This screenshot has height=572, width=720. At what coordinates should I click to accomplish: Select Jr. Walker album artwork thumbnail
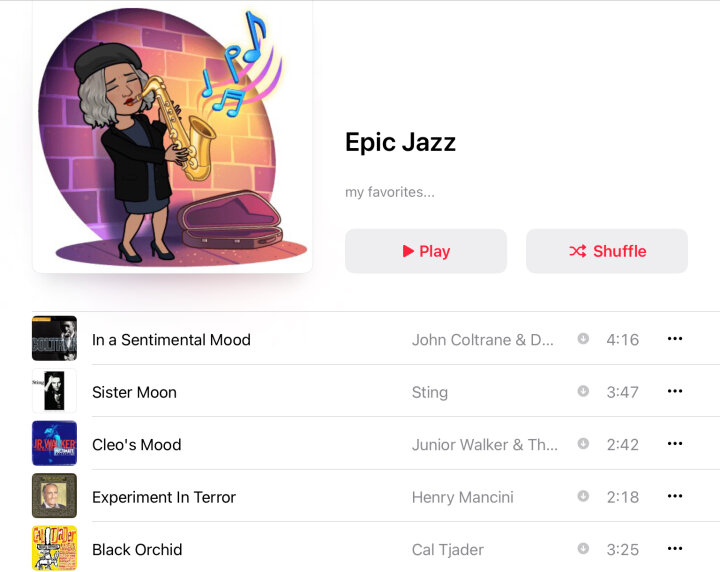[x=54, y=443]
